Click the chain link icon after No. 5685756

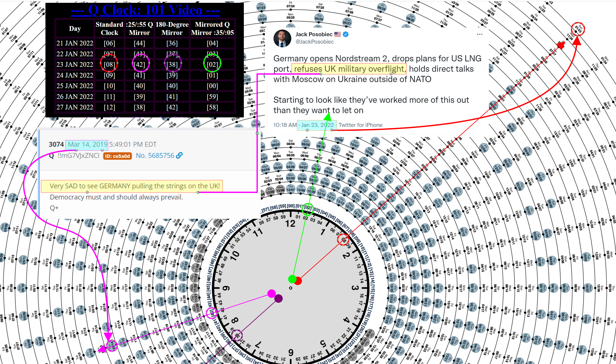[179, 155]
